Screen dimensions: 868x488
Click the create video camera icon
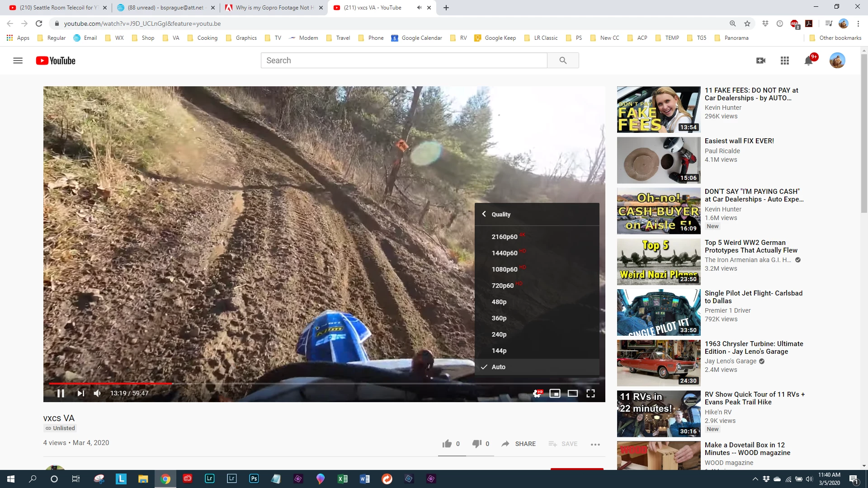[761, 61]
